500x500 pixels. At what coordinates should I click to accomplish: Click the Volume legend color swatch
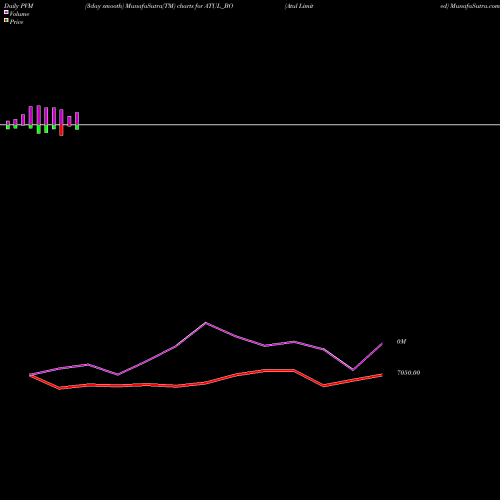point(6,12)
